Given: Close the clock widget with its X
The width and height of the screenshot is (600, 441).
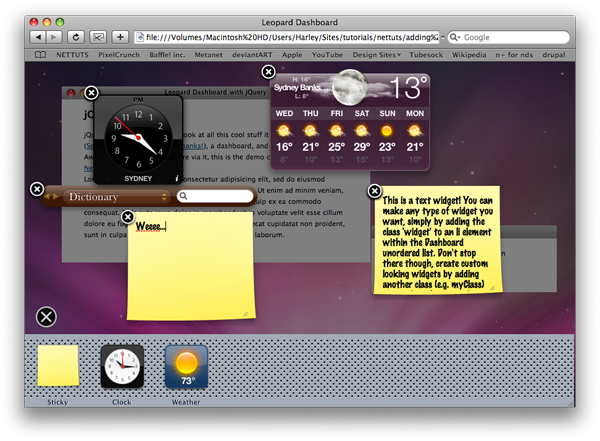Looking at the screenshot, I should tap(91, 93).
